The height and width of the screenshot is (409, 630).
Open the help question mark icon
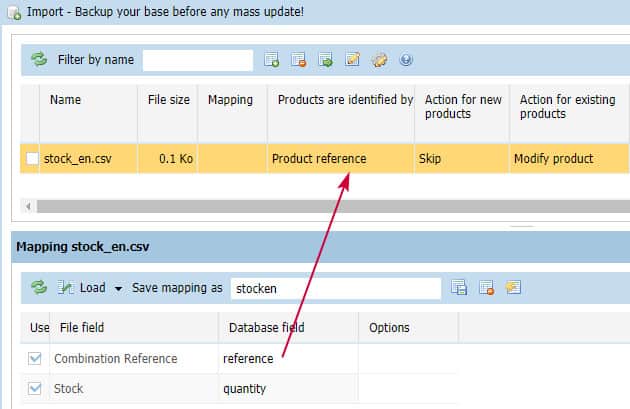tap(406, 60)
